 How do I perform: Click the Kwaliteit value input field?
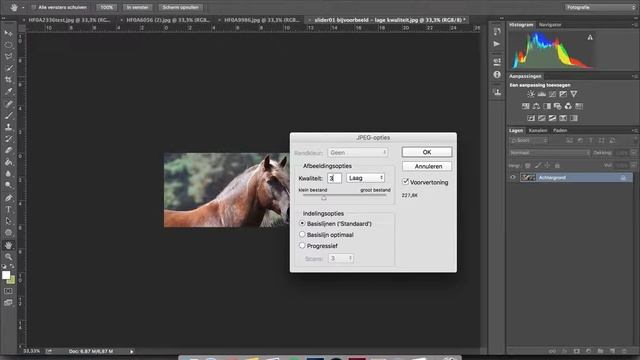click(334, 178)
